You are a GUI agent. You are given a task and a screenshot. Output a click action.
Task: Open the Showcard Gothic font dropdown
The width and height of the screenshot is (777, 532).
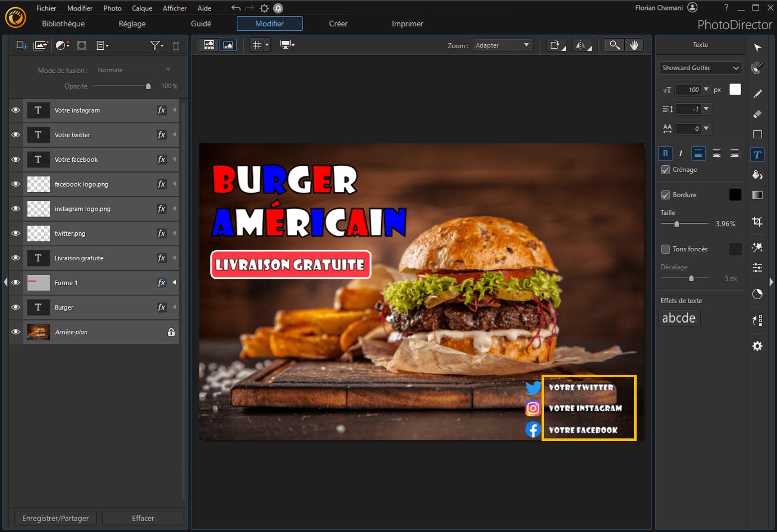700,68
